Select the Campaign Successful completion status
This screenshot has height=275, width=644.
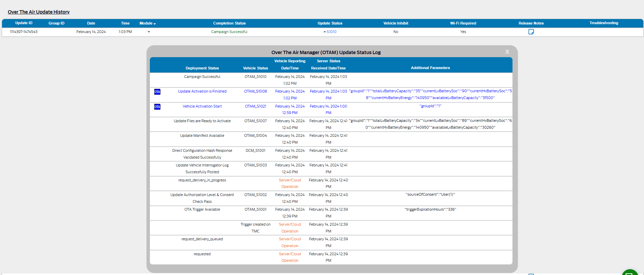229,32
